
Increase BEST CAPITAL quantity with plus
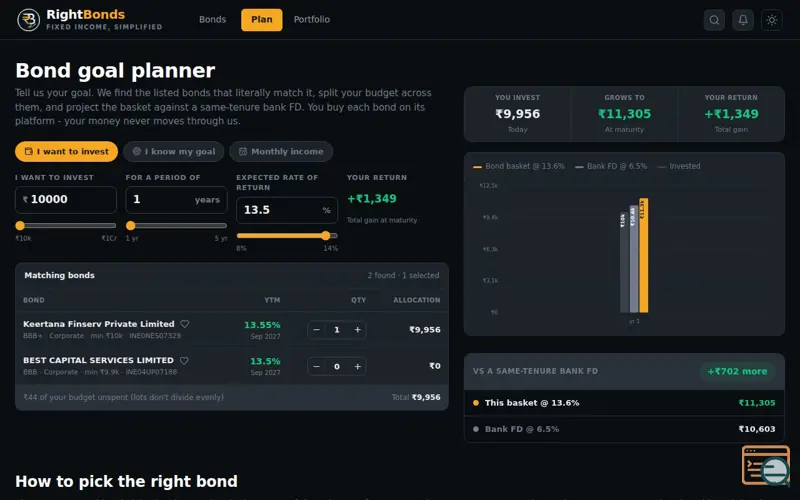(357, 366)
